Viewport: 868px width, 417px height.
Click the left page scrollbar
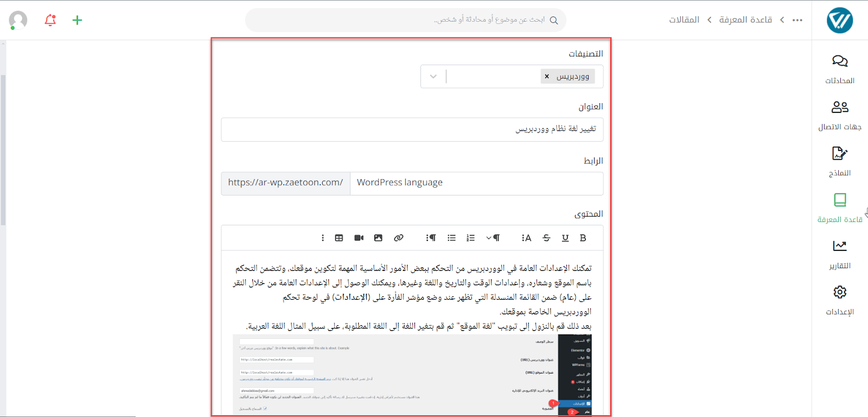click(x=3, y=149)
